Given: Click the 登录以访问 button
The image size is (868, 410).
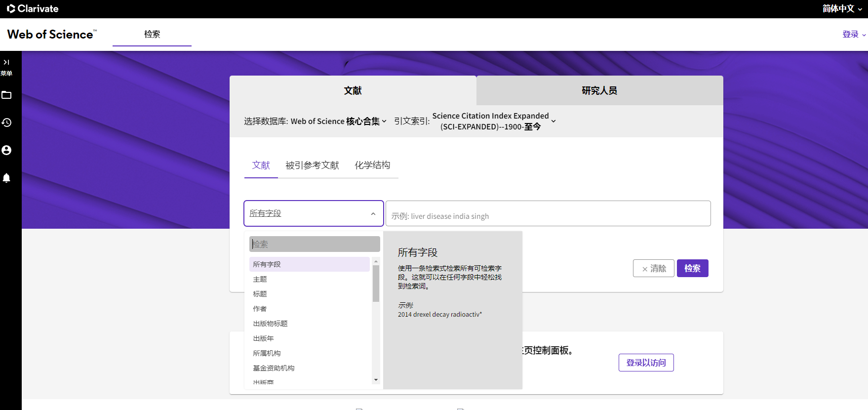Looking at the screenshot, I should pyautogui.click(x=646, y=363).
